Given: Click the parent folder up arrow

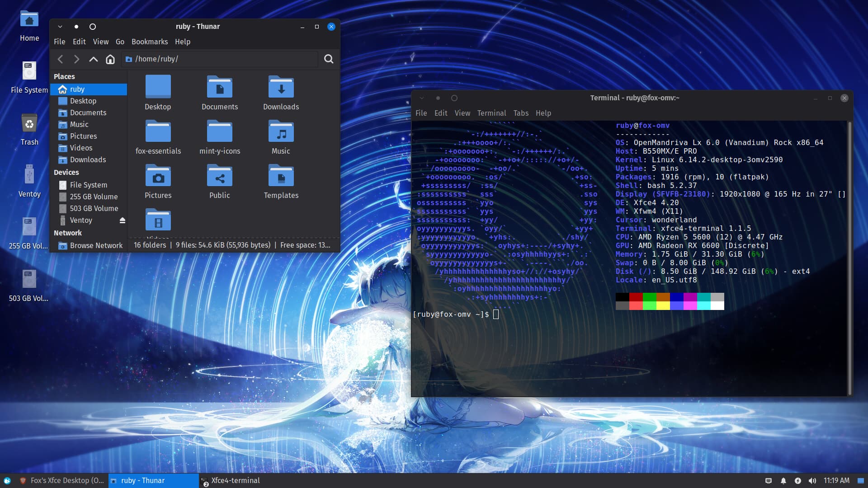Looking at the screenshot, I should (93, 59).
